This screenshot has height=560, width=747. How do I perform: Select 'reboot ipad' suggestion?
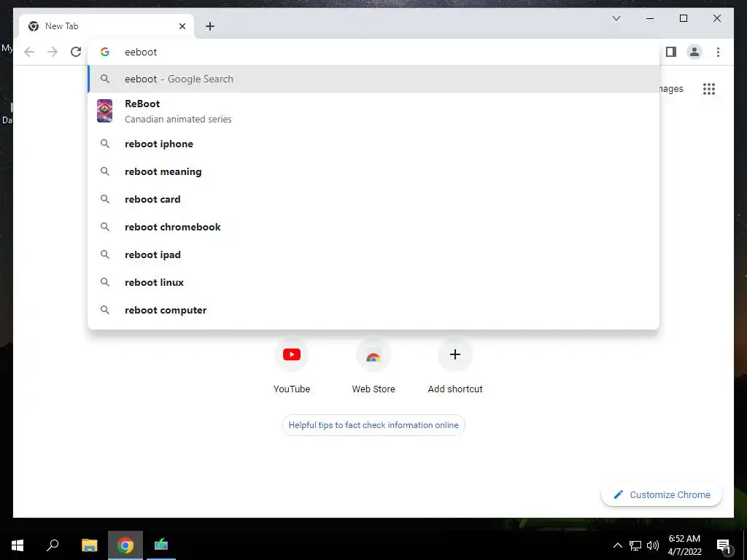tap(373, 254)
